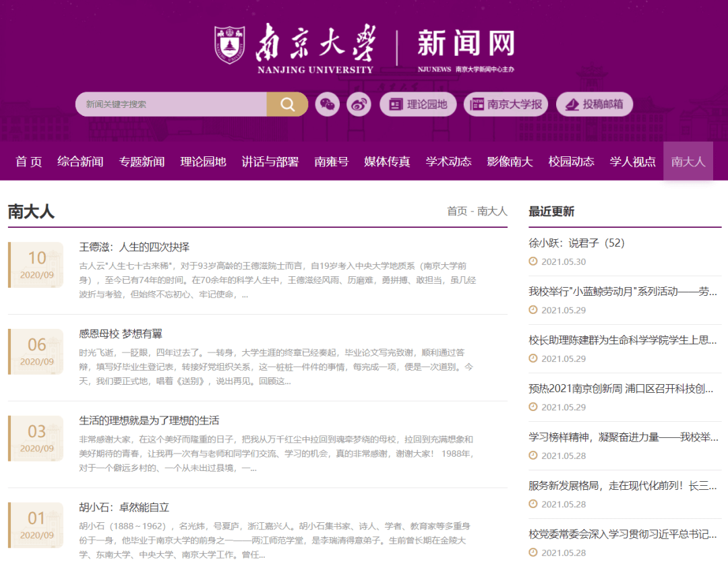Screen dimensions: 728x564
Task: Click the 理论园地 pill button in header
Action: point(418,104)
